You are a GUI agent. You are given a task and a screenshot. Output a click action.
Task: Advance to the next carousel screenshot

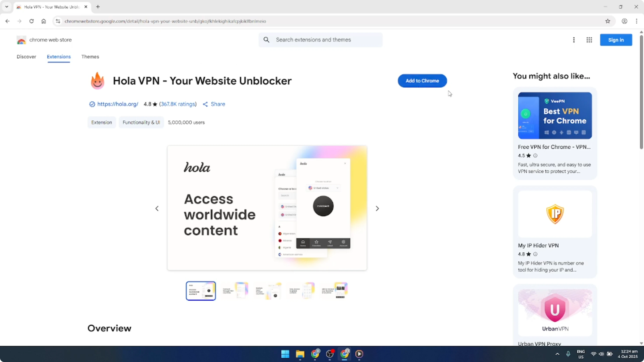[x=377, y=208]
